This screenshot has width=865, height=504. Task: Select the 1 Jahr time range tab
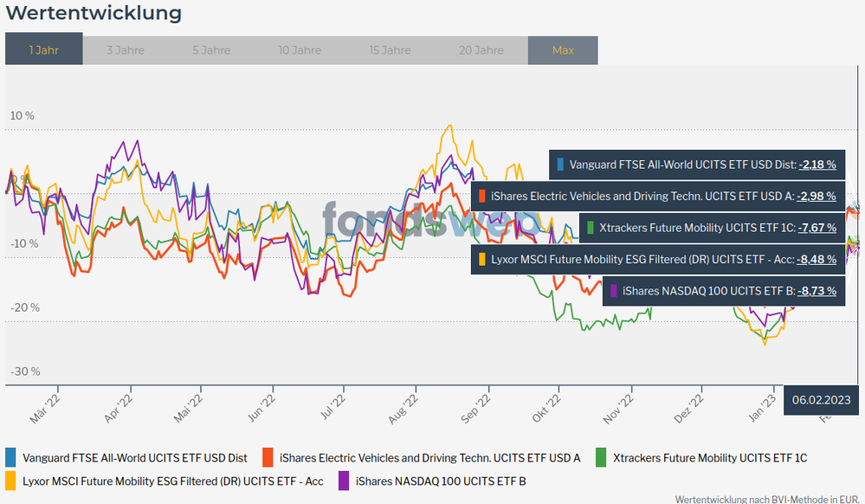(x=43, y=50)
